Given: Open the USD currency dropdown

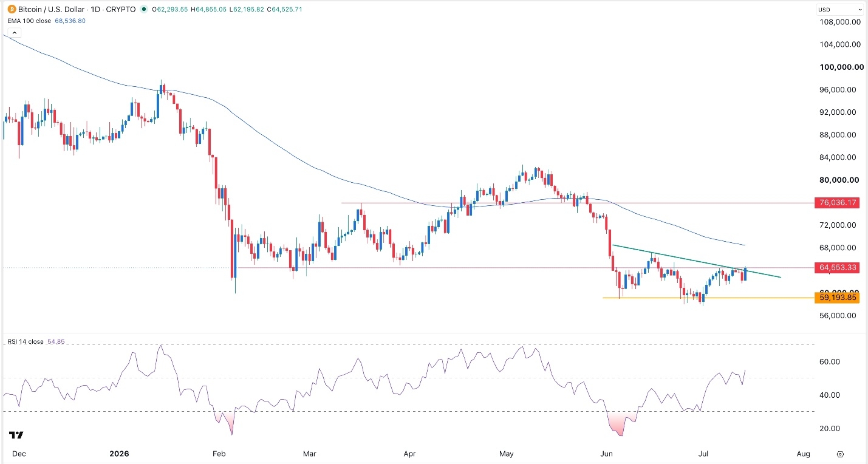Looking at the screenshot, I should tap(841, 10).
